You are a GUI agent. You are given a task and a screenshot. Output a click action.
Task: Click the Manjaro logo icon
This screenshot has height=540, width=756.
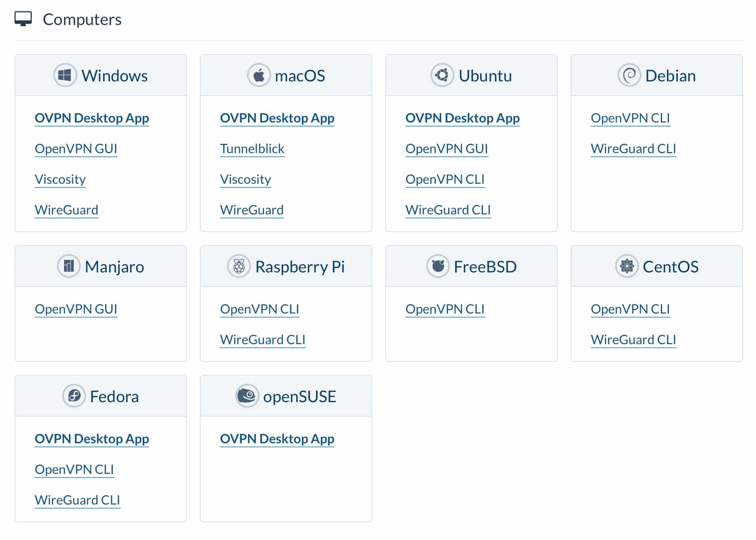69,266
